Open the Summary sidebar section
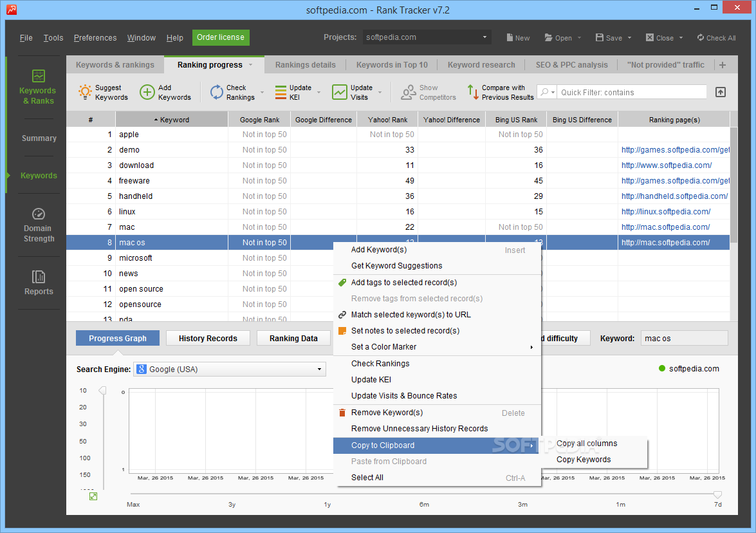The width and height of the screenshot is (756, 533). click(x=39, y=138)
